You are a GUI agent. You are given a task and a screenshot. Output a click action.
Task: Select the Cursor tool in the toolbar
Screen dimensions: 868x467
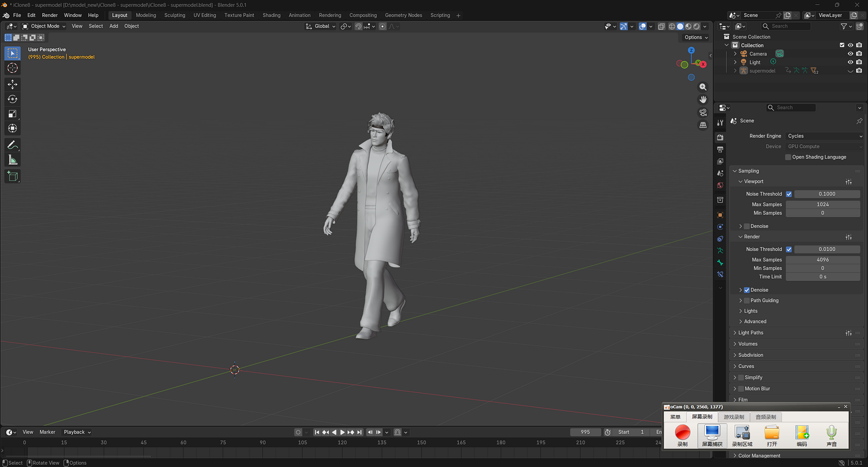click(x=12, y=68)
